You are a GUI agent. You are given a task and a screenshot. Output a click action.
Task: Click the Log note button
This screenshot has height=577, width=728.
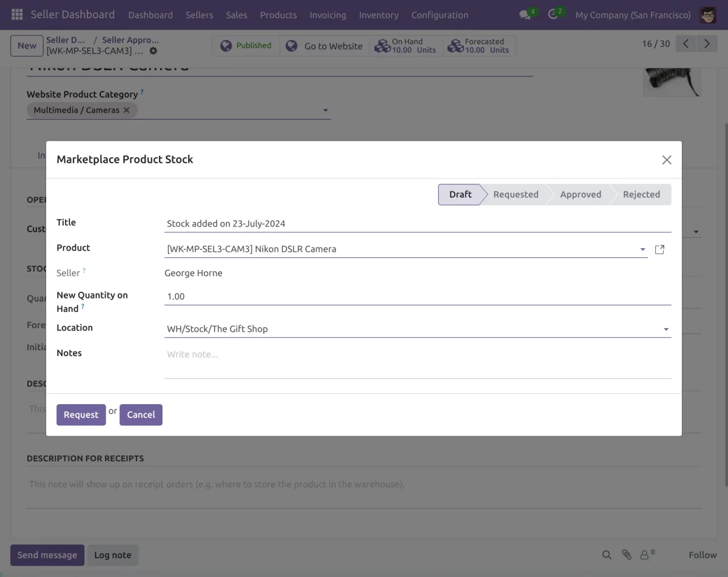click(113, 555)
